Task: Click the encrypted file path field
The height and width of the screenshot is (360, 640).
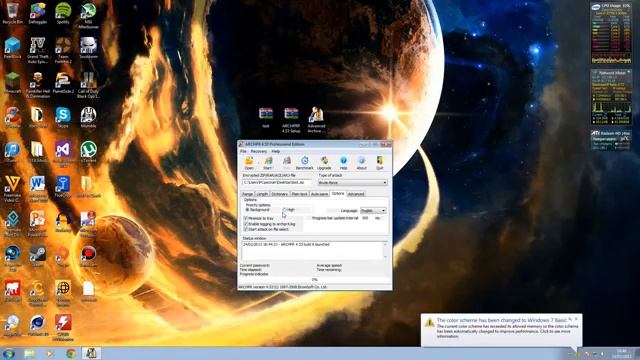Action: [x=277, y=182]
